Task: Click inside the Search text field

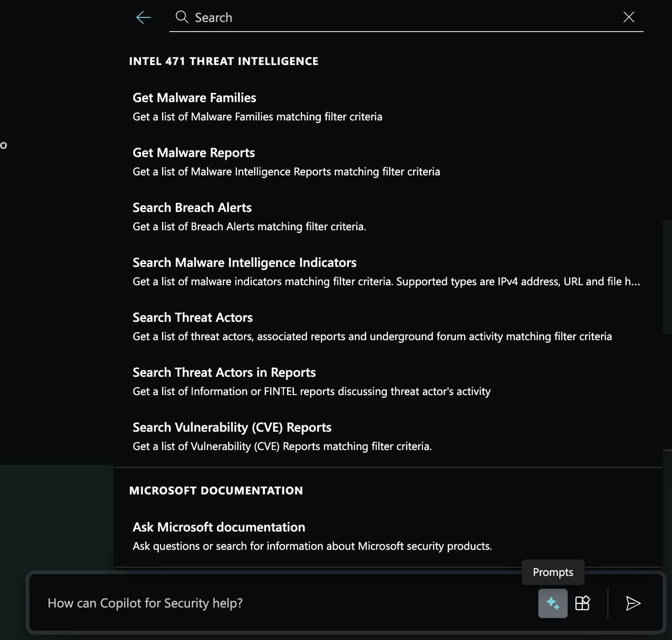Action: click(x=320, y=17)
